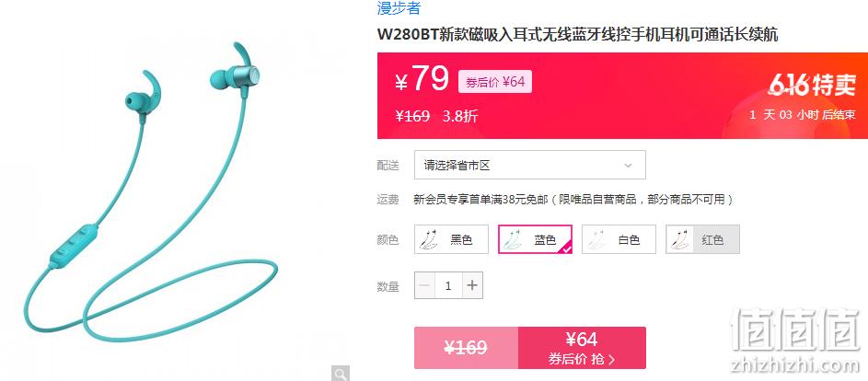This screenshot has height=381, width=868.
Task: Click the black earphone thumbnail icon
Action: click(427, 239)
